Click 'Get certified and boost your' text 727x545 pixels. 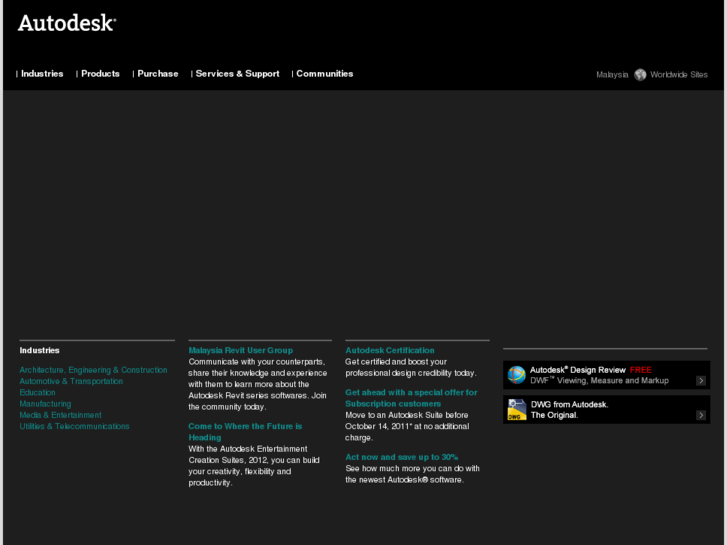(396, 362)
